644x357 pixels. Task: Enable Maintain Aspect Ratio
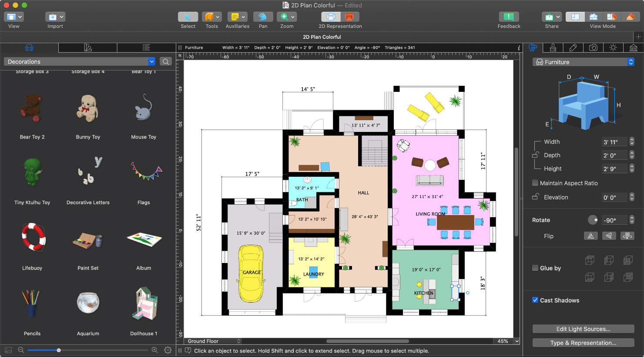535,183
